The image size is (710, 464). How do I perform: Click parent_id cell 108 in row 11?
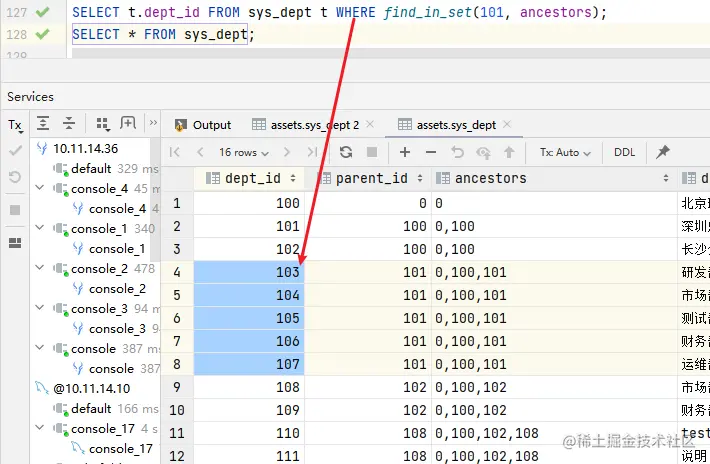368,433
